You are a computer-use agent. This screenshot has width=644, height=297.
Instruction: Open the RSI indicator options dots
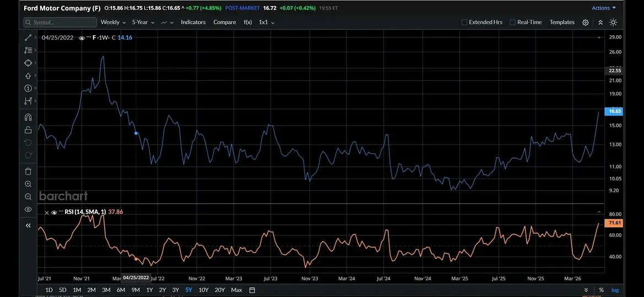pyautogui.click(x=61, y=212)
